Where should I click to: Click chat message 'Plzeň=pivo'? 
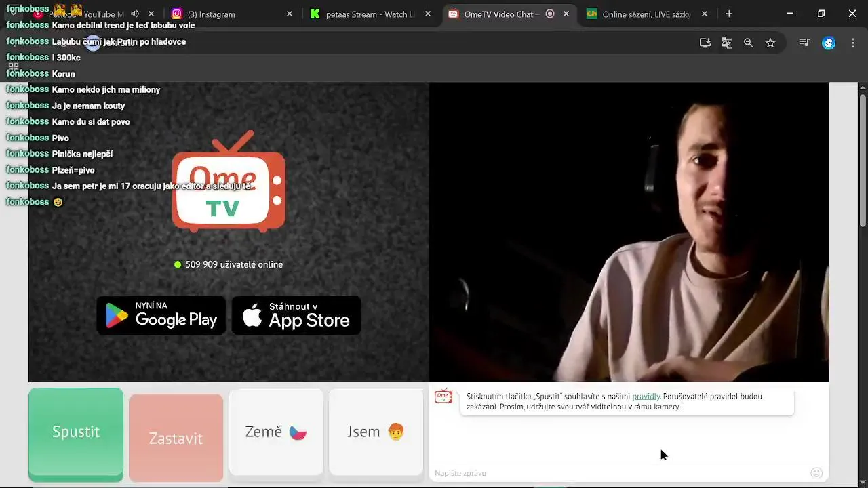coord(73,170)
